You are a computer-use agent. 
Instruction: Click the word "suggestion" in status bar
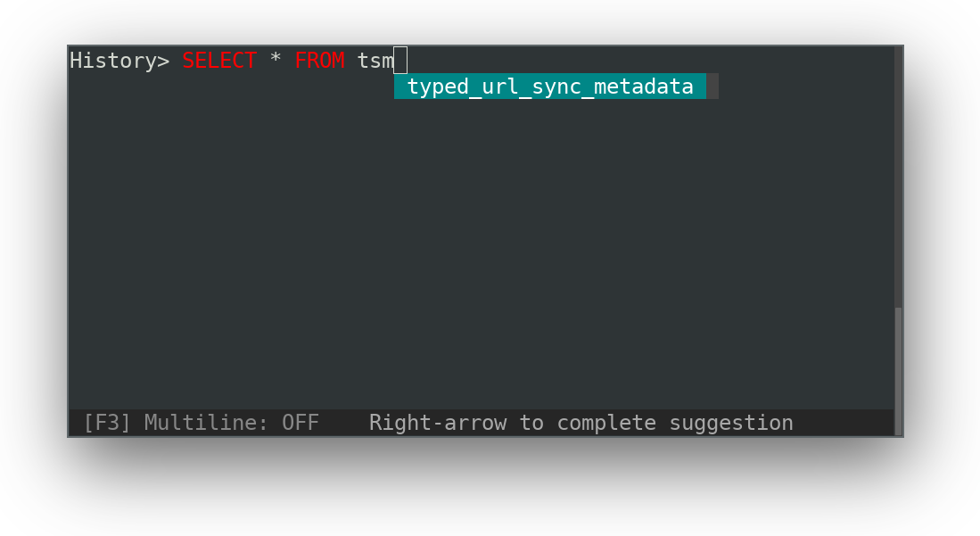coord(731,424)
